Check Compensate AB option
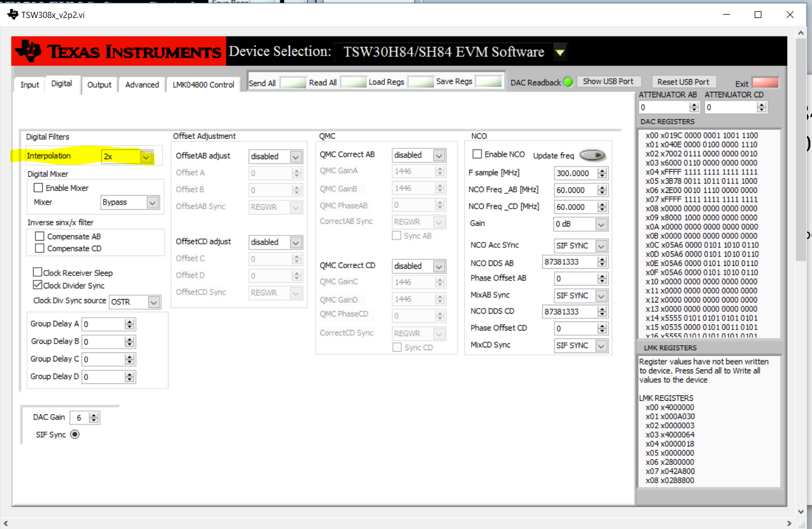This screenshot has height=529, width=812. pos(40,237)
